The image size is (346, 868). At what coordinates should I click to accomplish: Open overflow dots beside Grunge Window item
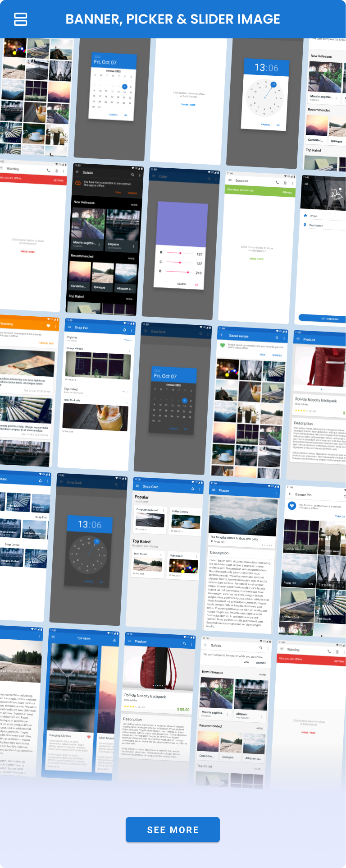click(130, 351)
